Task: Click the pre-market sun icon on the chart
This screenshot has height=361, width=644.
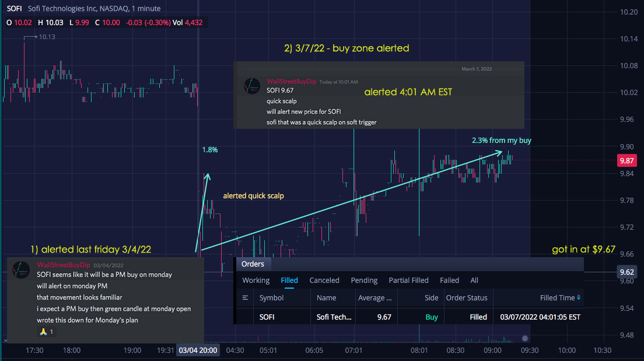Action: pyautogui.click(x=525, y=338)
